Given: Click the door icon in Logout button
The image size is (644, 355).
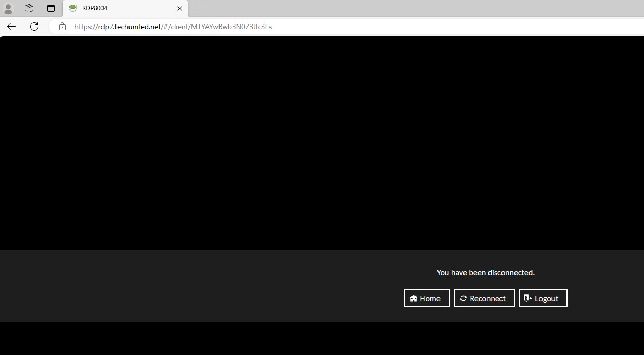Looking at the screenshot, I should click(528, 298).
